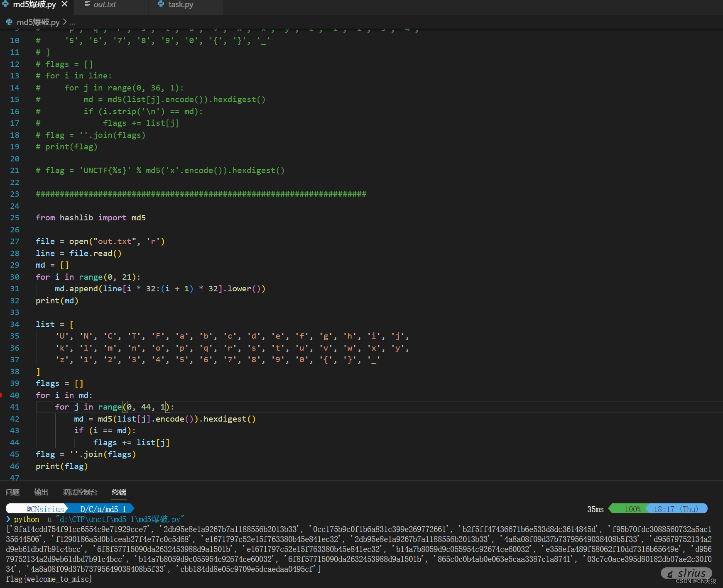The width and height of the screenshot is (723, 588).
Task: Click line number 25 in the gutter
Action: click(x=15, y=218)
